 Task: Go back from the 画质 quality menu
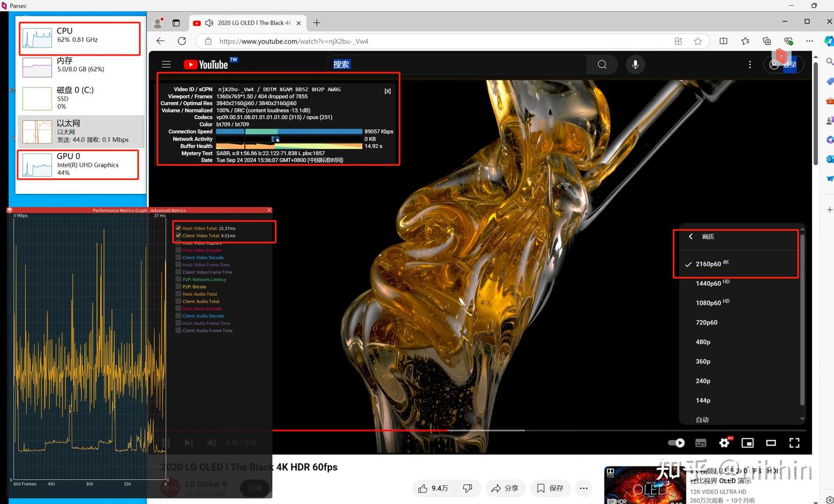tap(691, 236)
